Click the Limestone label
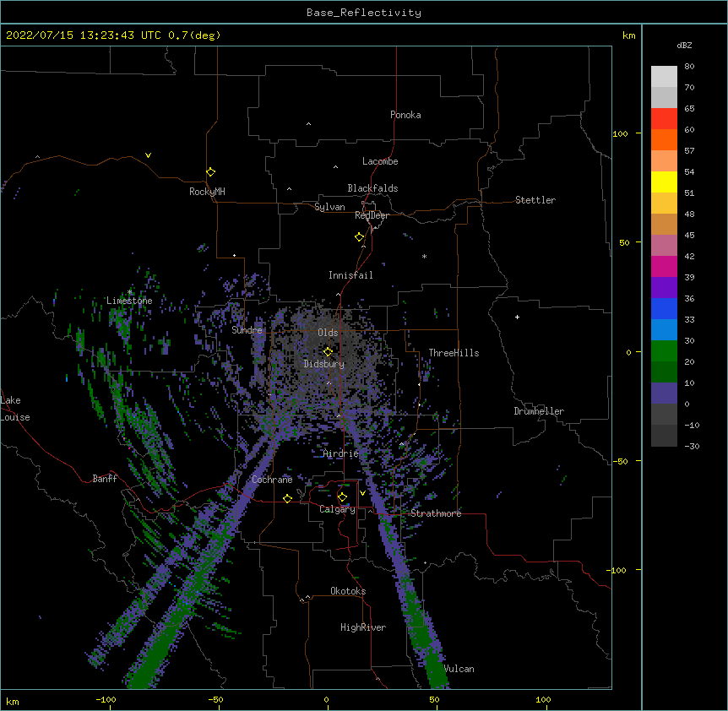Image resolution: width=728 pixels, height=711 pixels. (x=129, y=301)
